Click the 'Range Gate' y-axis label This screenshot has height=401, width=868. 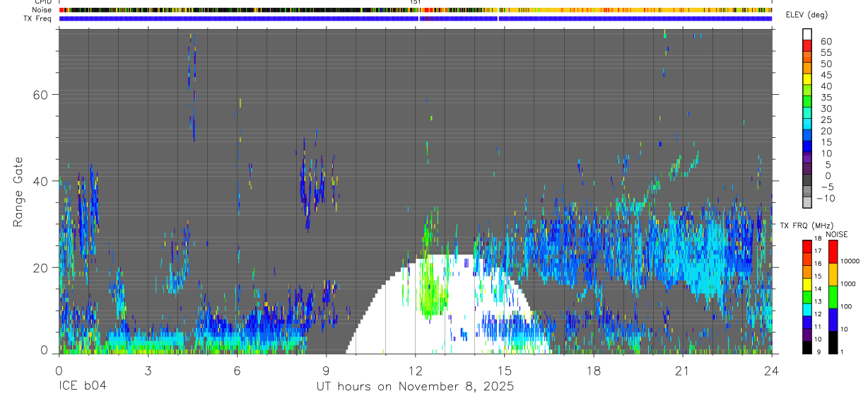tap(18, 192)
